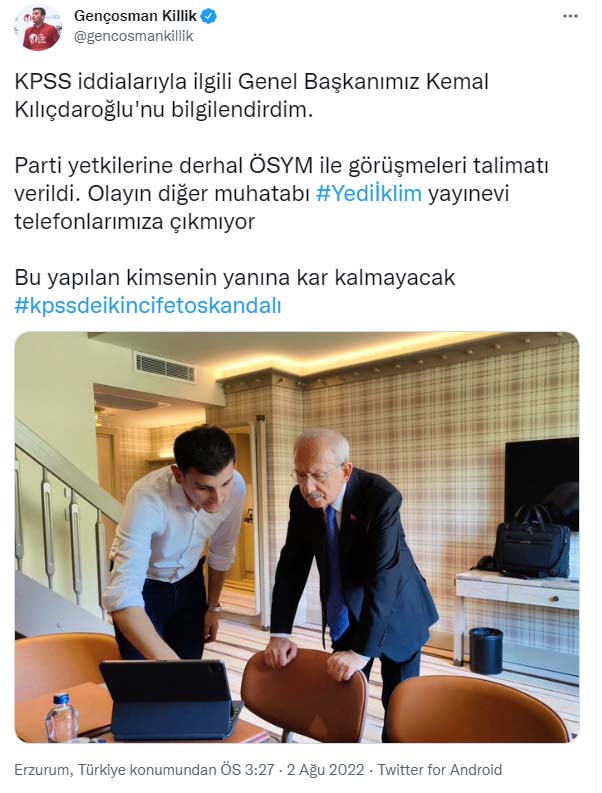The height and width of the screenshot is (793, 602).
Task: Click the black briefcase in the photo
Action: 532,542
